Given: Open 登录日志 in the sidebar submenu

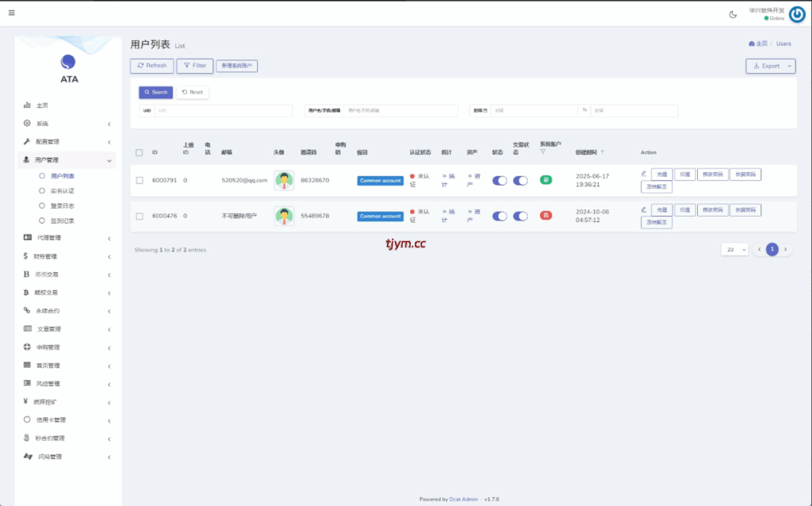Looking at the screenshot, I should pyautogui.click(x=62, y=205).
